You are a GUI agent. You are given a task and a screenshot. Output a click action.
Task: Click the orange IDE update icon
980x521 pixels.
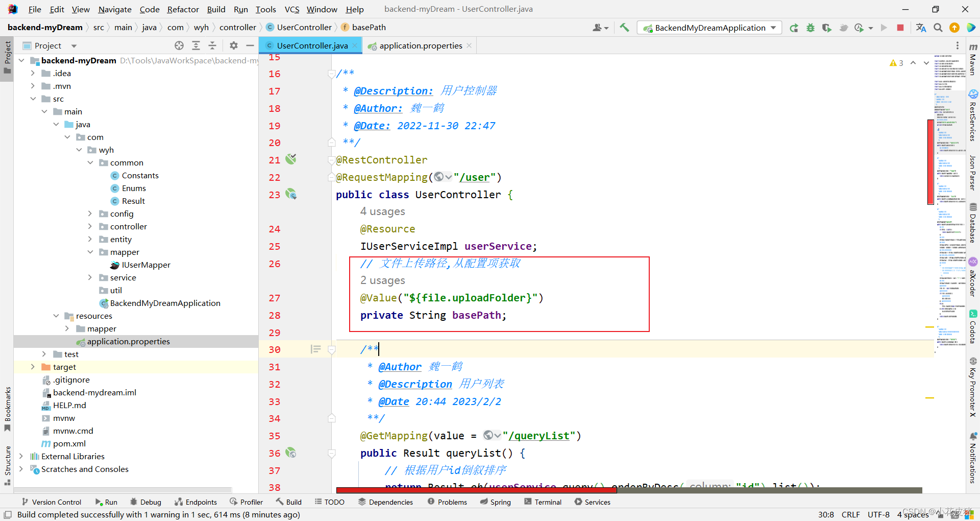point(954,28)
